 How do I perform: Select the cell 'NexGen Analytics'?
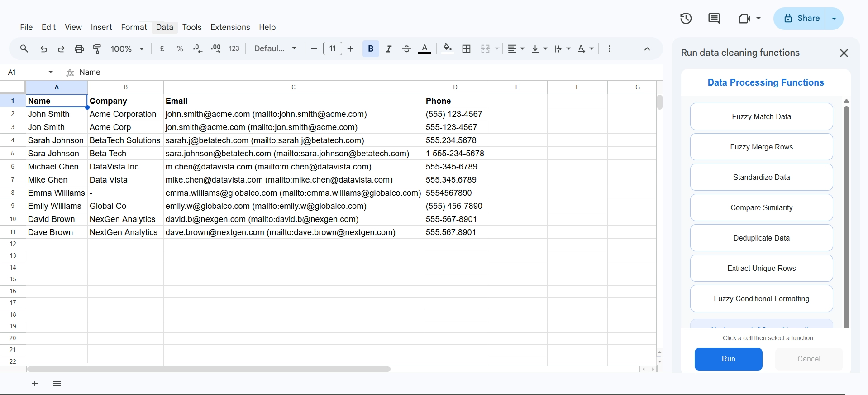point(125,219)
